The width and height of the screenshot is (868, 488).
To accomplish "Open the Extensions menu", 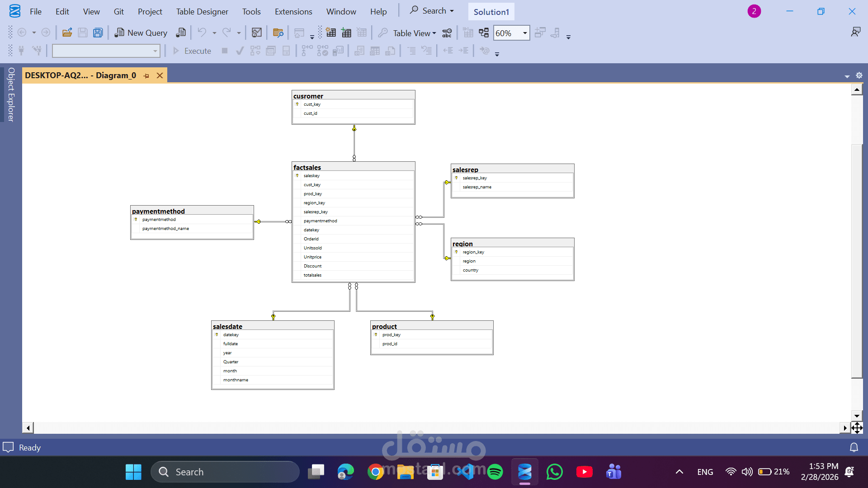I will [293, 11].
